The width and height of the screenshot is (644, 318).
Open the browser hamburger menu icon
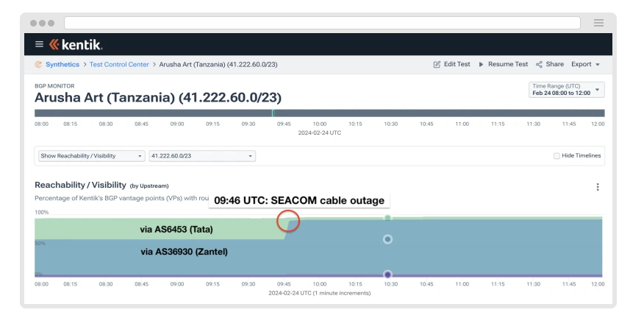tap(598, 23)
